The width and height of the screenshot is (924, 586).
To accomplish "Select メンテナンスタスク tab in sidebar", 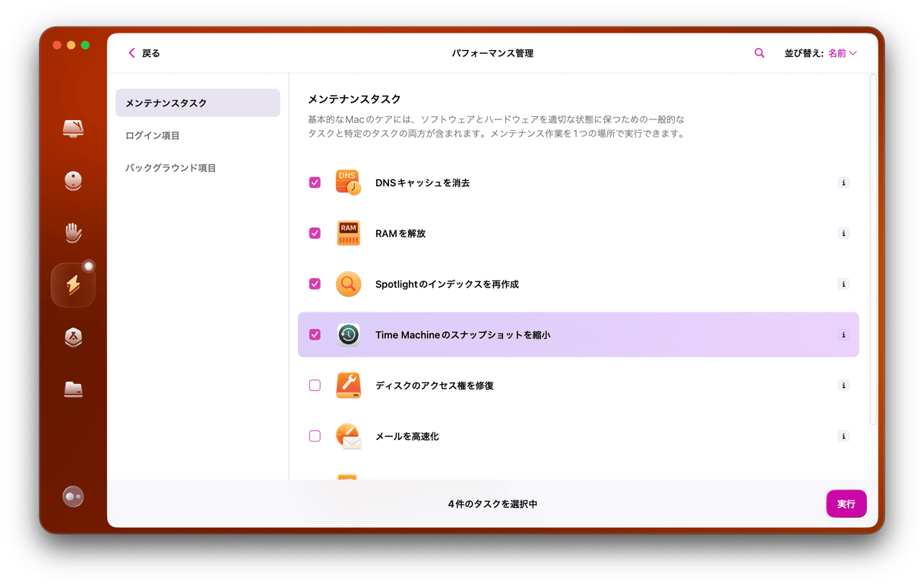I will click(198, 103).
